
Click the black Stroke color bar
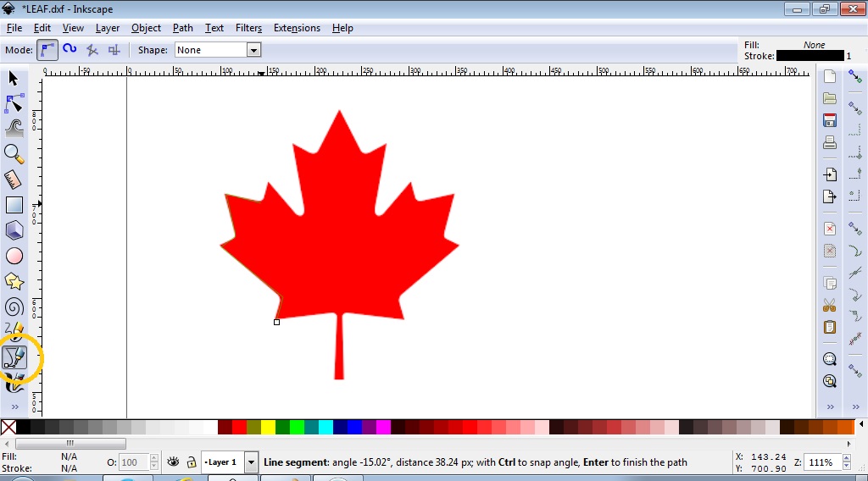810,56
